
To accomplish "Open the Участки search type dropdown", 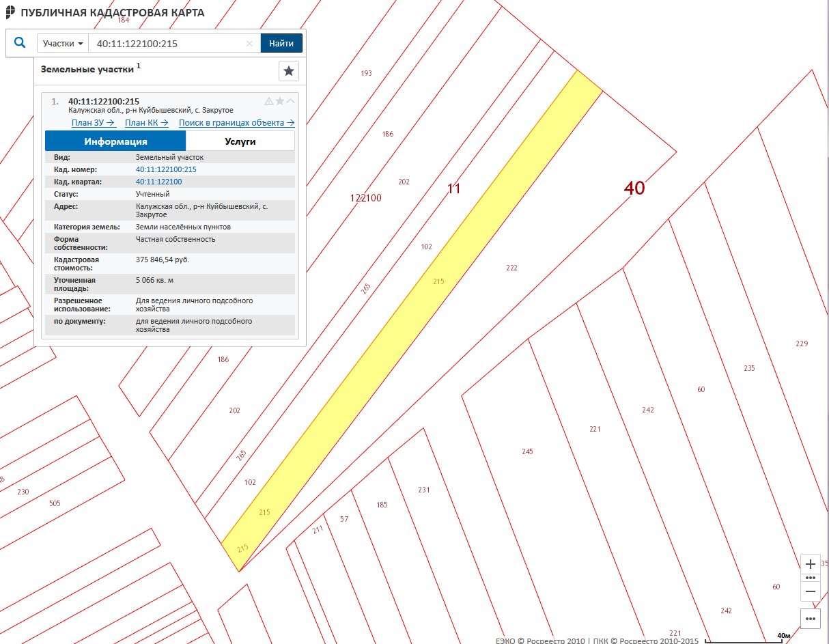I will (63, 43).
